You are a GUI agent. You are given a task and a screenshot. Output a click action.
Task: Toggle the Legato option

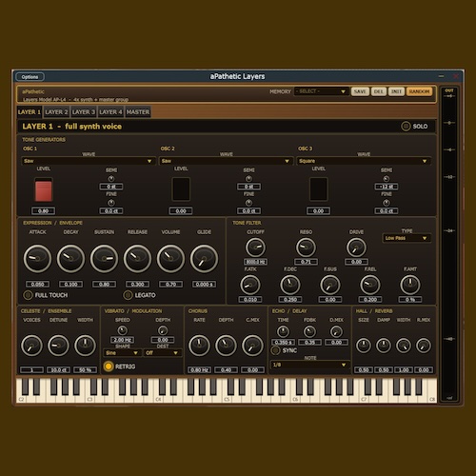pos(128,295)
